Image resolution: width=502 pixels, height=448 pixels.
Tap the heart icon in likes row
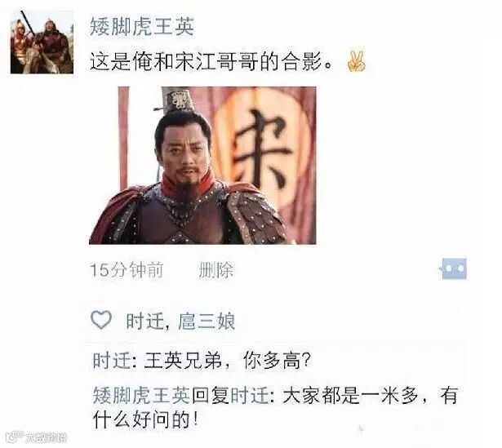[x=101, y=320]
